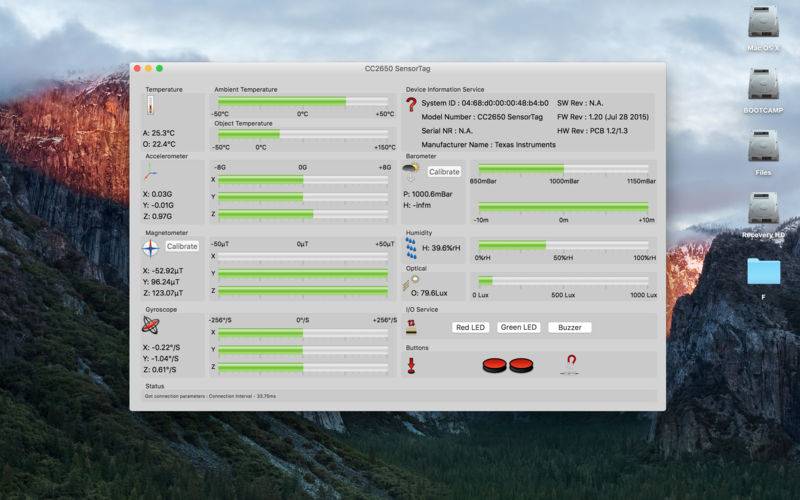Click the accelerometer Y axis bar
The height and width of the screenshot is (500, 800).
click(x=303, y=197)
